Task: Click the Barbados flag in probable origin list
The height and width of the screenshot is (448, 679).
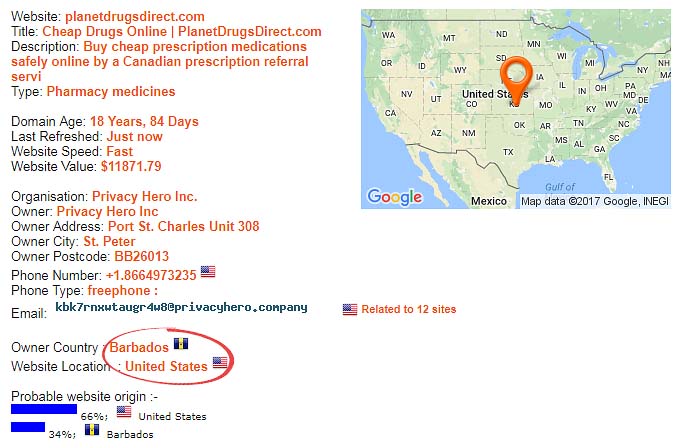Action: [92, 430]
